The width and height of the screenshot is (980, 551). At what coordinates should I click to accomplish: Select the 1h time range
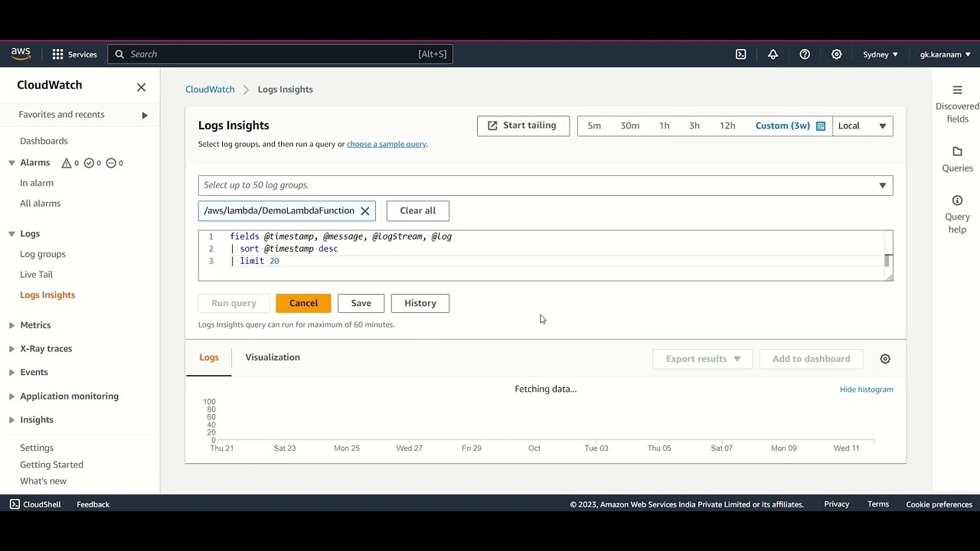coord(664,126)
